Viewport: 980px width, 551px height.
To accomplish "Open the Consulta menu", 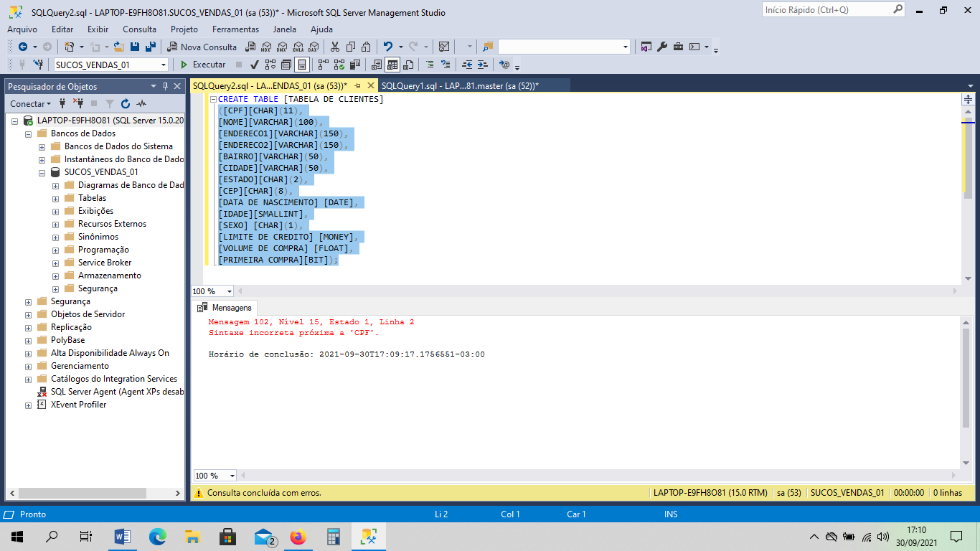I will click(x=139, y=29).
